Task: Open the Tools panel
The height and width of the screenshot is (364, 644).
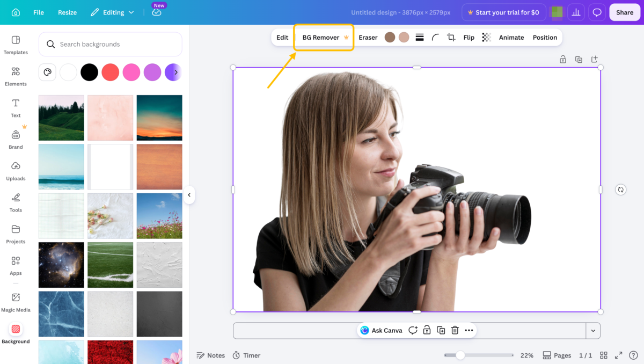Action: [x=16, y=202]
